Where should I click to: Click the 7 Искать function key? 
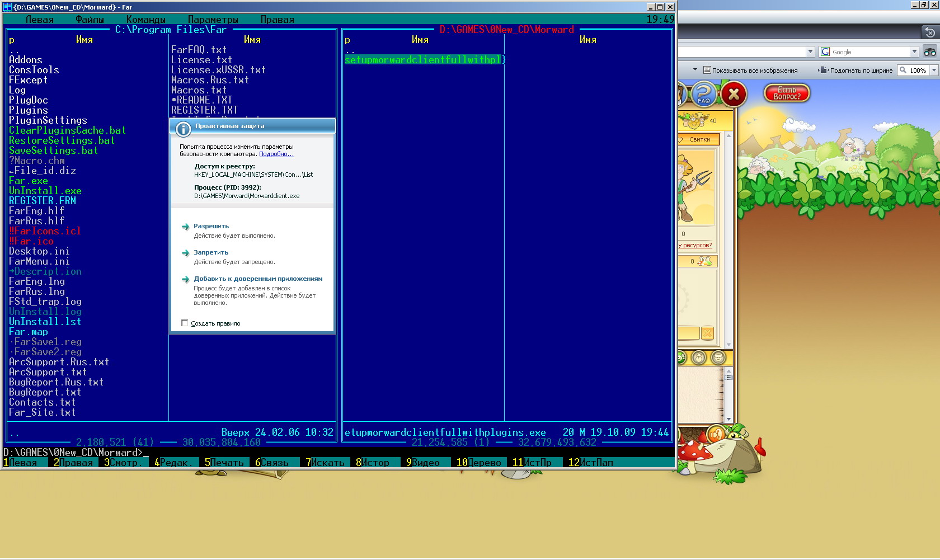pos(325,463)
